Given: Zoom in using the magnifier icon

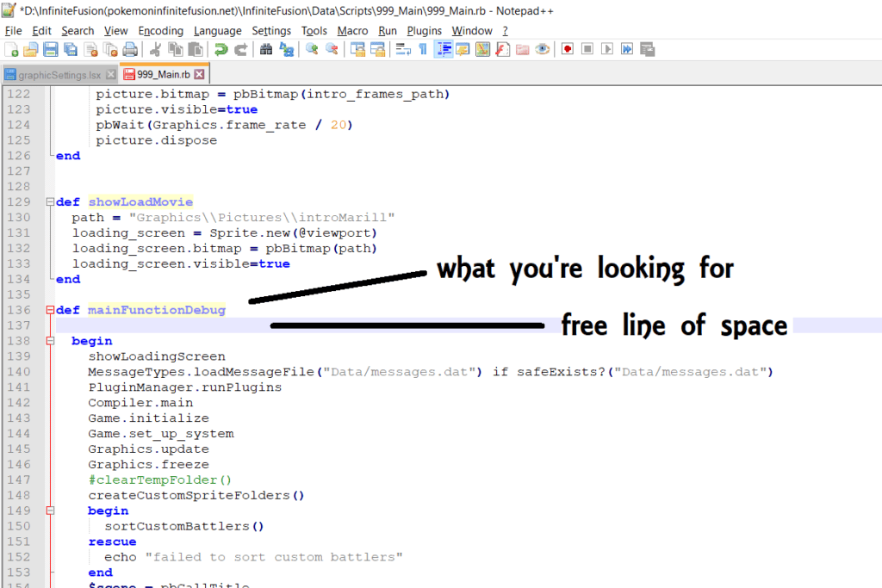Looking at the screenshot, I should coord(313,49).
